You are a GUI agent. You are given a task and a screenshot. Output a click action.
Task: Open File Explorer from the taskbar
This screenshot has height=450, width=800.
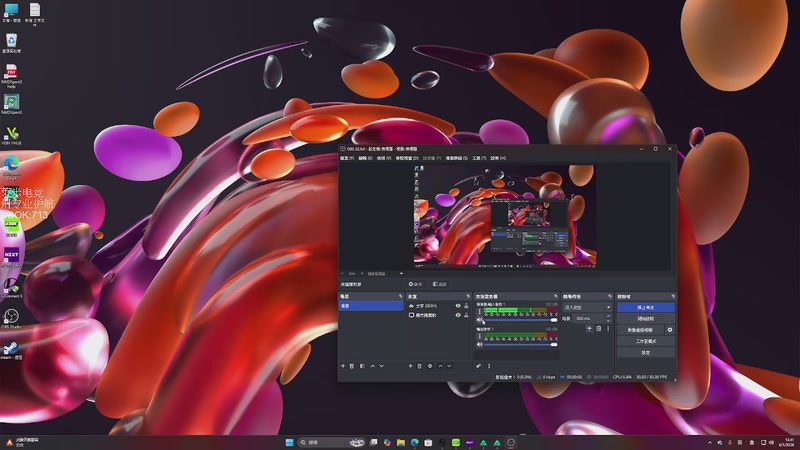click(401, 442)
